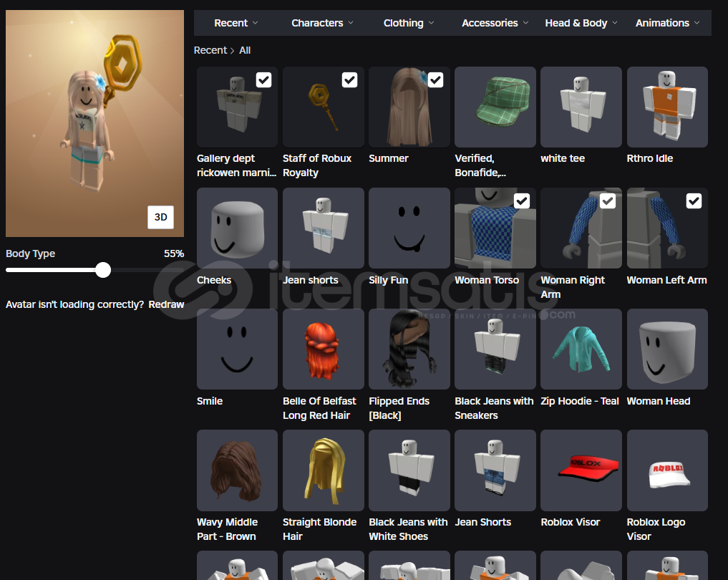Equip the white Roblox Logo Visor
728x580 pixels.
[667, 470]
